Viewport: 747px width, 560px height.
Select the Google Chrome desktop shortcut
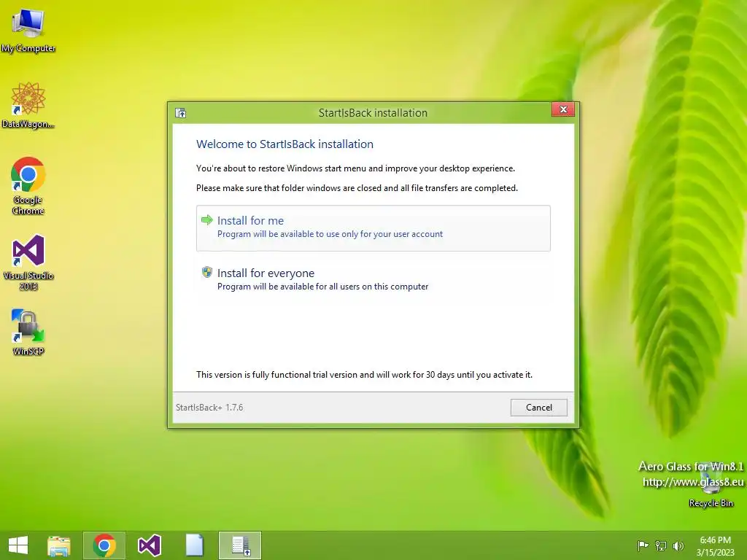tap(28, 186)
